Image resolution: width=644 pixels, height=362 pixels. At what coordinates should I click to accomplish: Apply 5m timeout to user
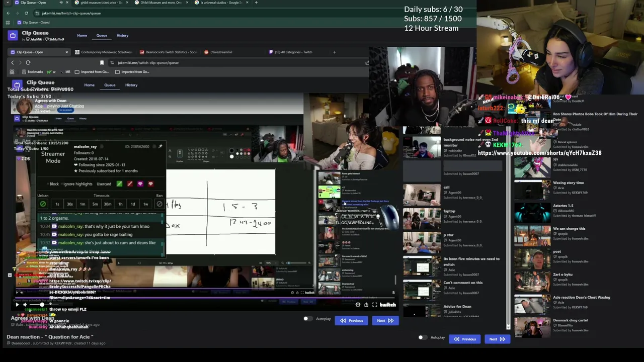point(95,204)
